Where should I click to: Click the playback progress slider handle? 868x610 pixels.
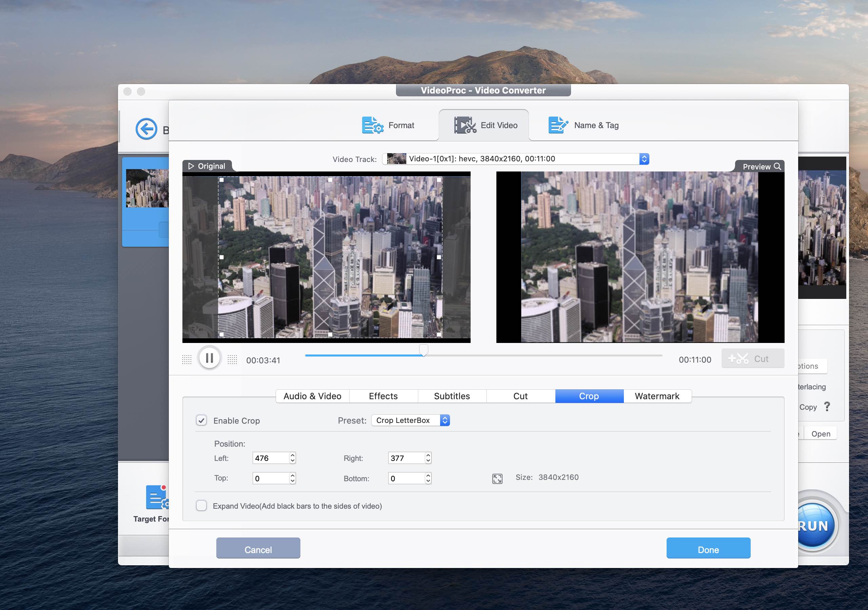423,350
